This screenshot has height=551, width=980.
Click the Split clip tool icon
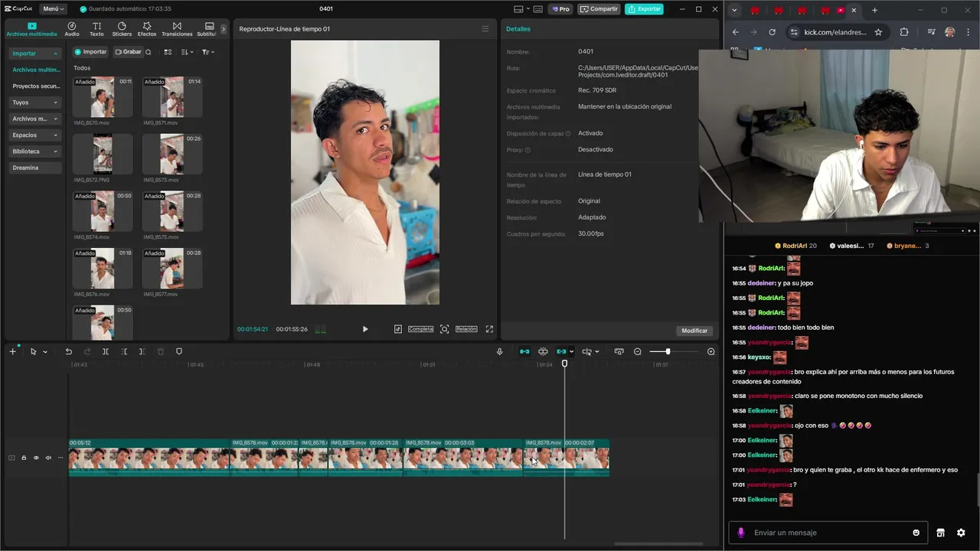point(106,351)
